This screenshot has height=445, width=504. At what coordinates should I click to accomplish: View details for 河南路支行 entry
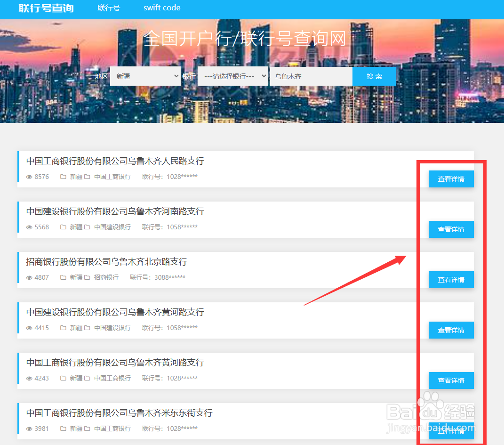pos(451,229)
